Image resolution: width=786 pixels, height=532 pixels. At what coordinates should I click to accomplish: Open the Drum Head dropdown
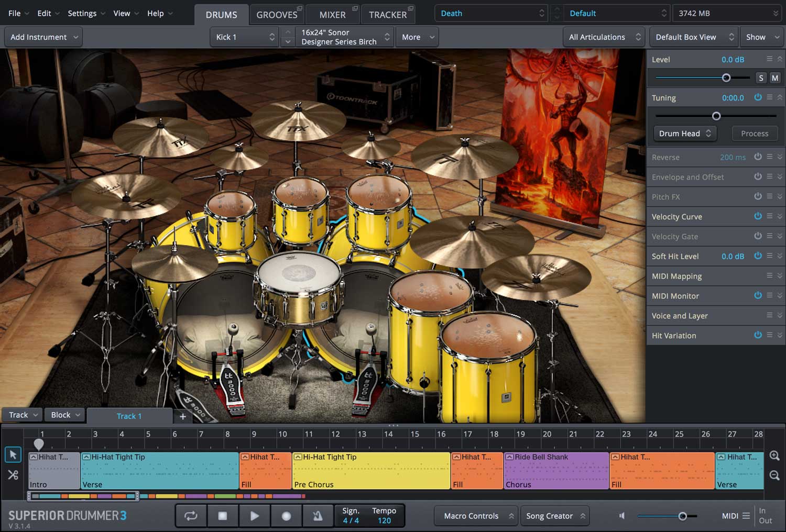pos(684,134)
